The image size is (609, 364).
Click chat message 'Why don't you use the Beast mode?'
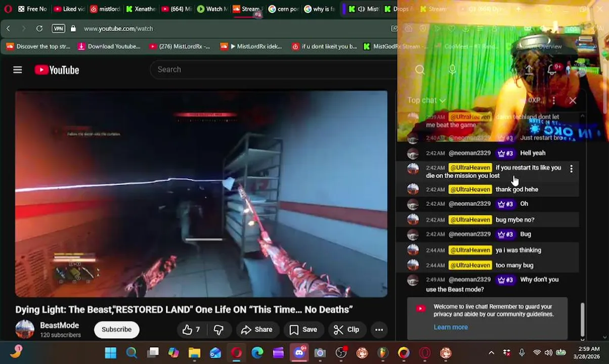point(492,284)
